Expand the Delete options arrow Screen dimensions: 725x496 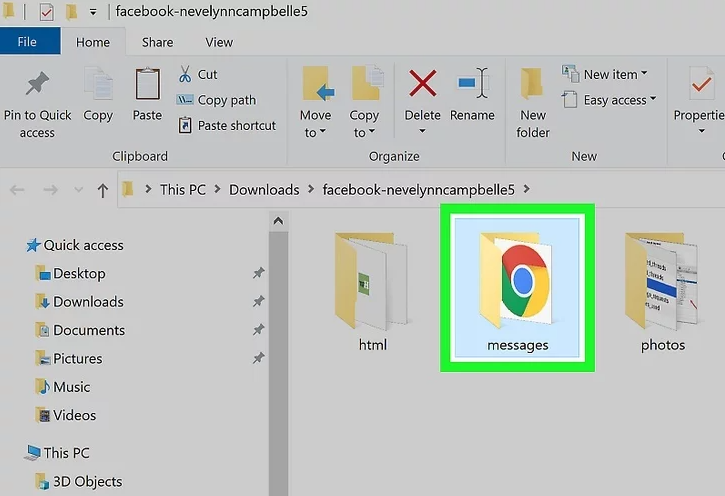tap(422, 131)
